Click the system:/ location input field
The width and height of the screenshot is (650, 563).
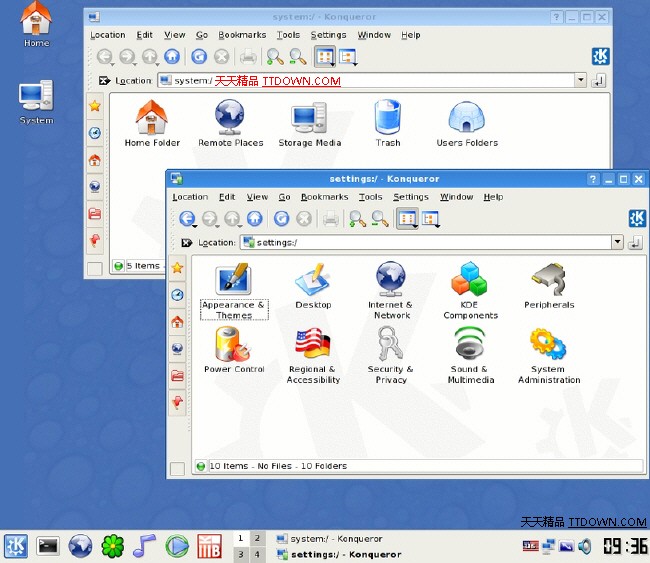click(x=366, y=80)
